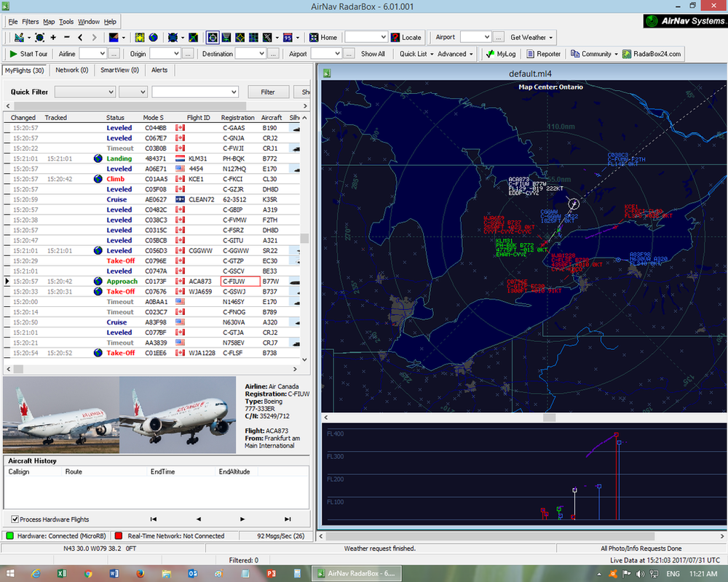Viewport: 728px width, 582px height.
Task: Go to next aircraft history record
Action: pos(242,519)
